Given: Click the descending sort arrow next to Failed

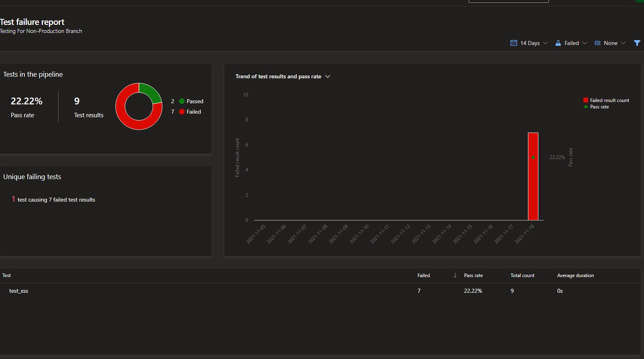Looking at the screenshot, I should (455, 275).
